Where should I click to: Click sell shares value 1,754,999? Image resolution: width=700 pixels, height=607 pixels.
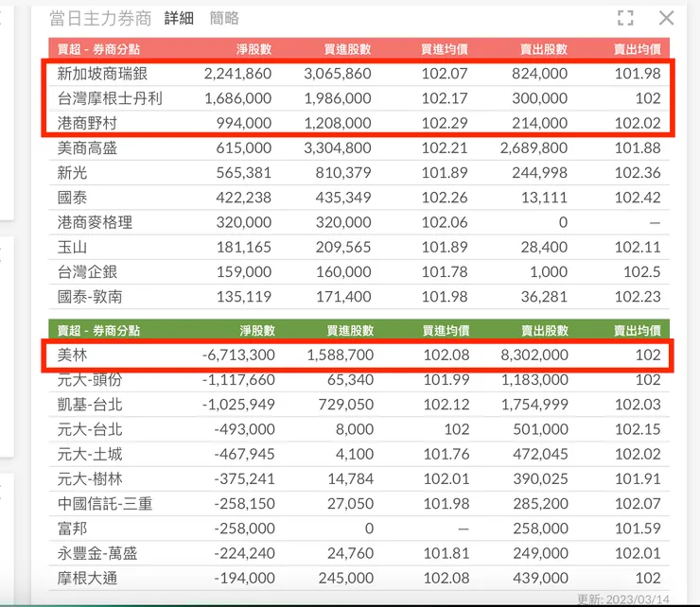click(534, 405)
